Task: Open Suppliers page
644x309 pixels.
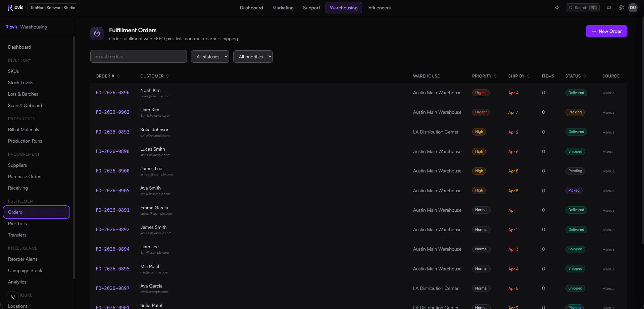Action: point(36,165)
